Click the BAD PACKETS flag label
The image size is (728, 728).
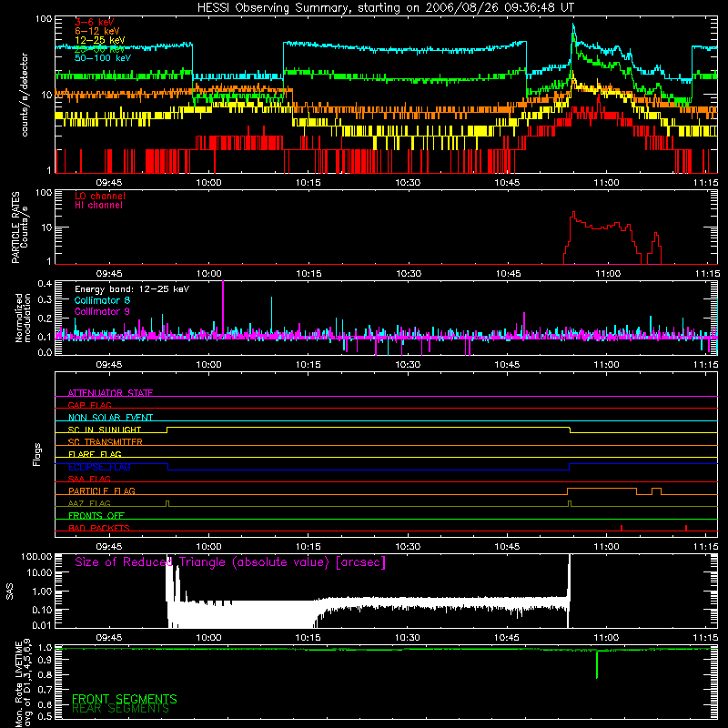(99, 528)
